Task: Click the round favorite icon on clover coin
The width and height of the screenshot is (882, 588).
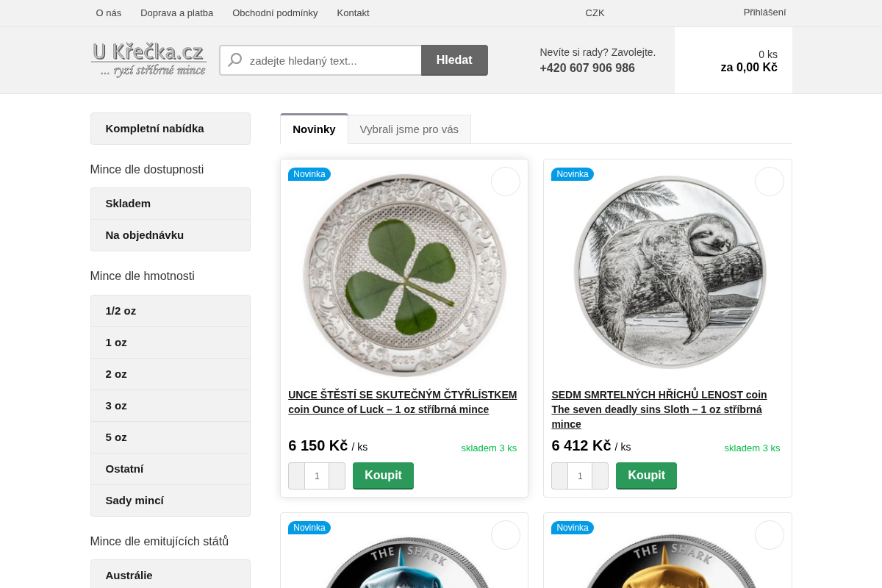Action: tap(506, 182)
